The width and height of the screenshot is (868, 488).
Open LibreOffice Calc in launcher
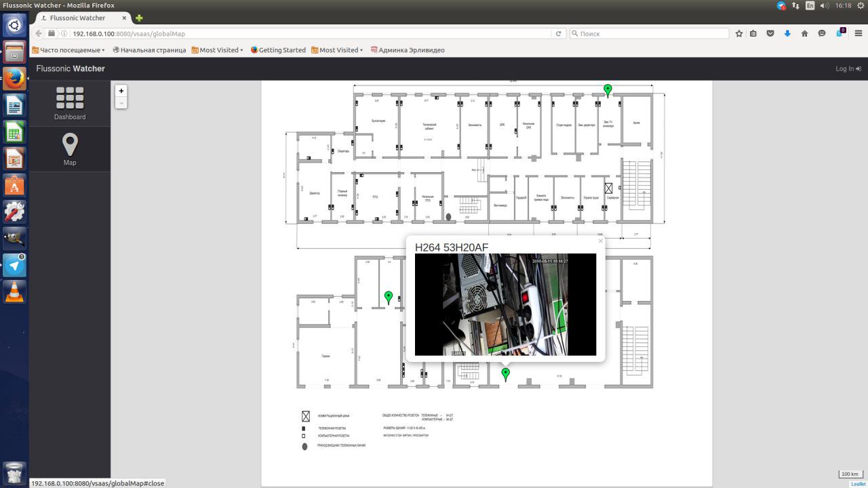pyautogui.click(x=14, y=131)
